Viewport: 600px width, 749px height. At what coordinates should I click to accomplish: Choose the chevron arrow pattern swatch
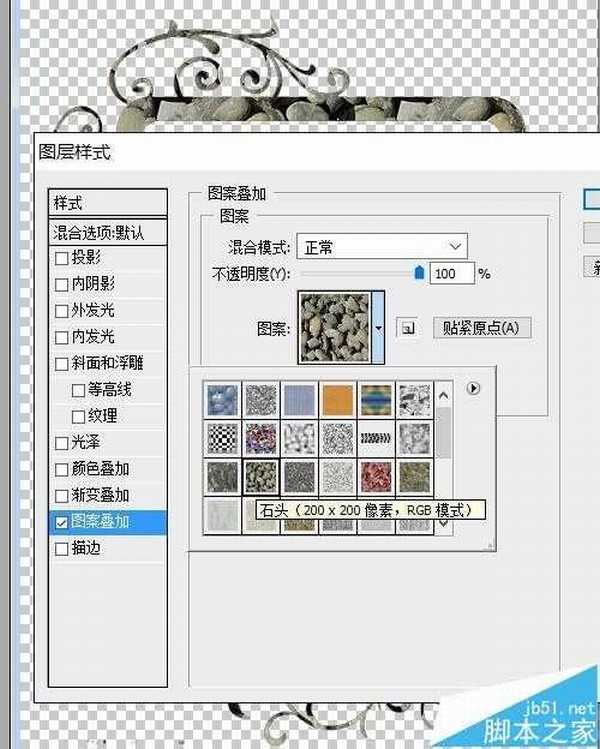(377, 436)
